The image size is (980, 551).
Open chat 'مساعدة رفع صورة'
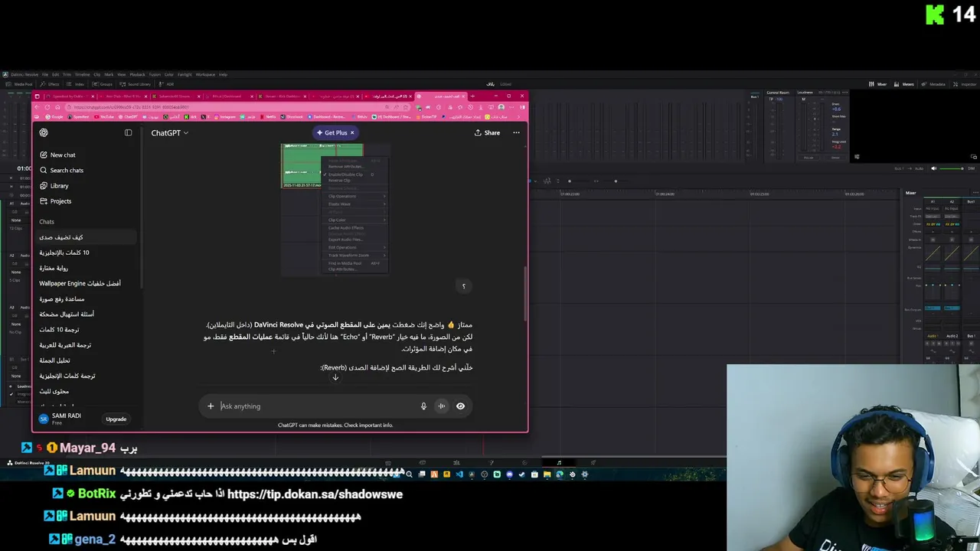[x=62, y=298]
